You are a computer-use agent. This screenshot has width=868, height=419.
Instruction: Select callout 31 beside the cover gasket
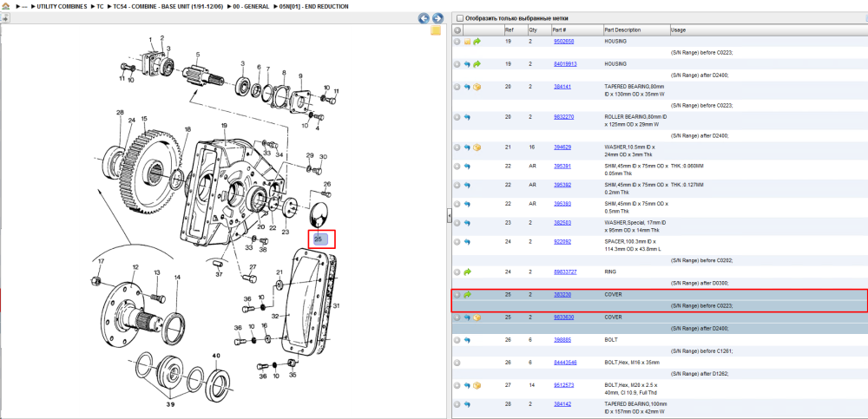pos(335,306)
